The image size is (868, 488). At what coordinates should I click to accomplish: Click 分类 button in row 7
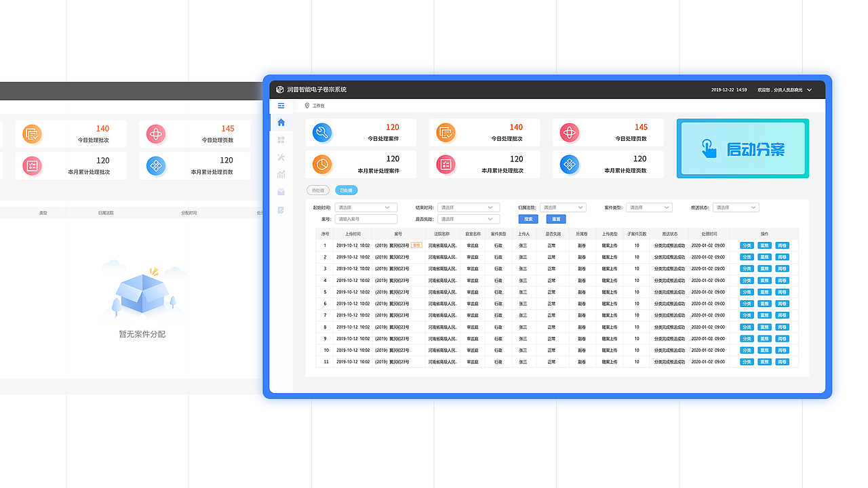[747, 315]
